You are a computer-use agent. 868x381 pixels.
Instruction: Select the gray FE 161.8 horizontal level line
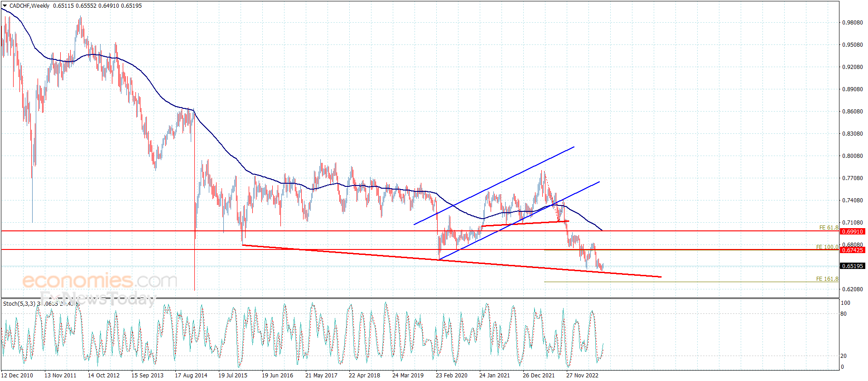pos(691,282)
